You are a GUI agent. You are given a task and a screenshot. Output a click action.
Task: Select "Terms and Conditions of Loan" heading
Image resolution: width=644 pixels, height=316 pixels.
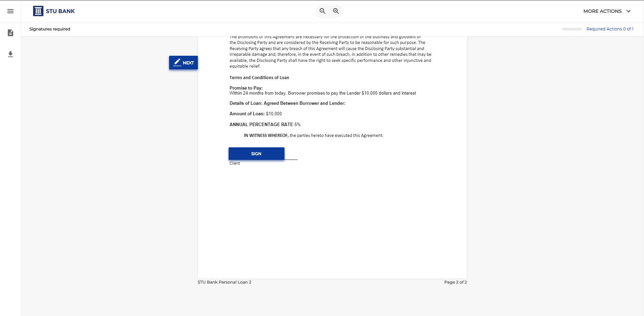(259, 78)
